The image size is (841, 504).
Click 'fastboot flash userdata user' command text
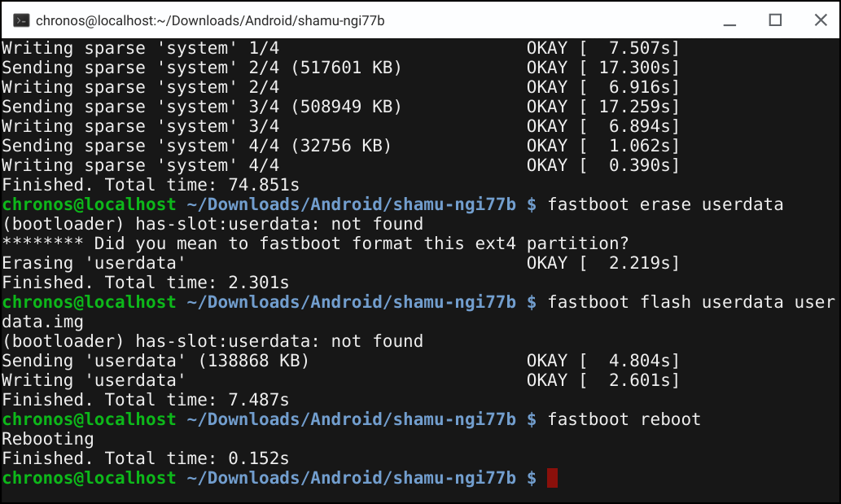tap(691, 302)
